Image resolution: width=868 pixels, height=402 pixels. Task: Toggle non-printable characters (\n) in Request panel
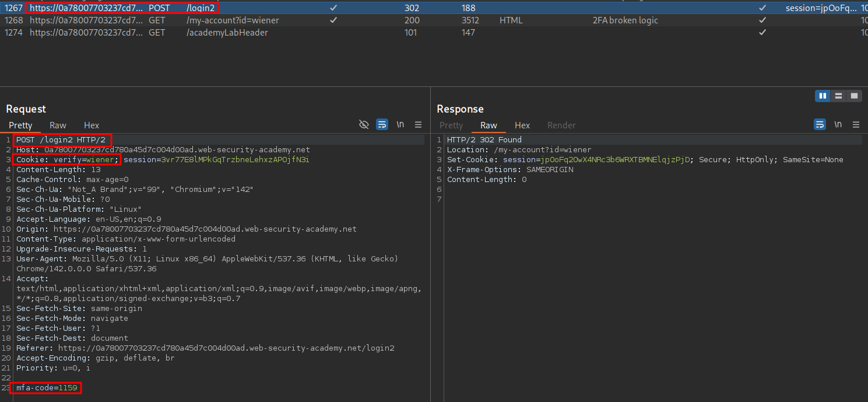[x=400, y=124]
